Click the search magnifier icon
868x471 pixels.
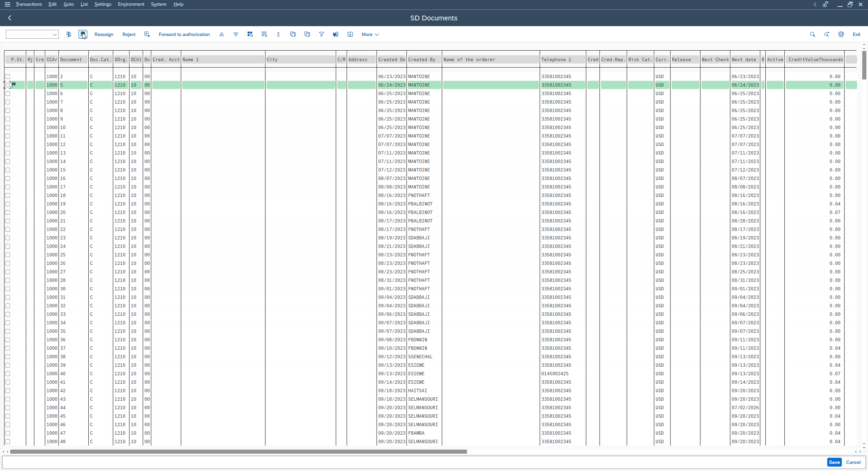tap(813, 34)
